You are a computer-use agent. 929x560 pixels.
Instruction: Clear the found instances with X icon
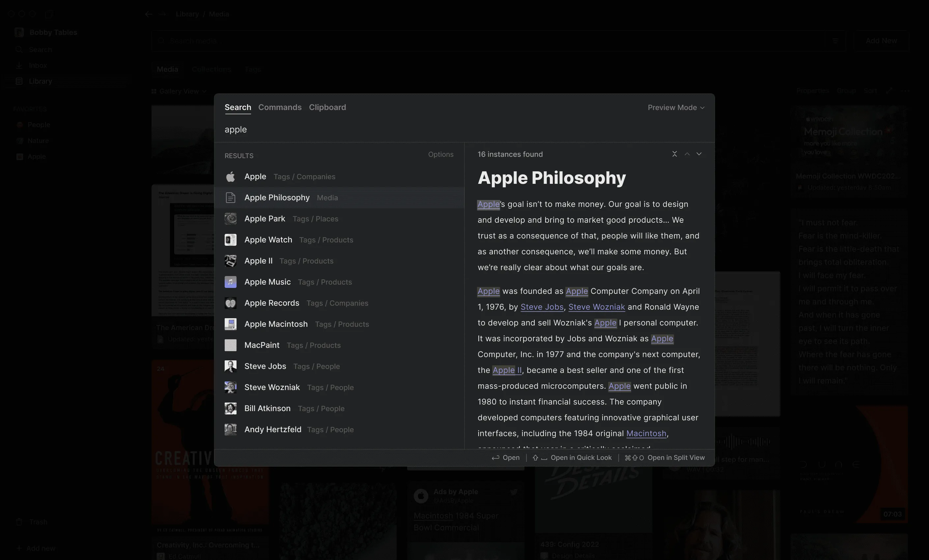coord(674,154)
